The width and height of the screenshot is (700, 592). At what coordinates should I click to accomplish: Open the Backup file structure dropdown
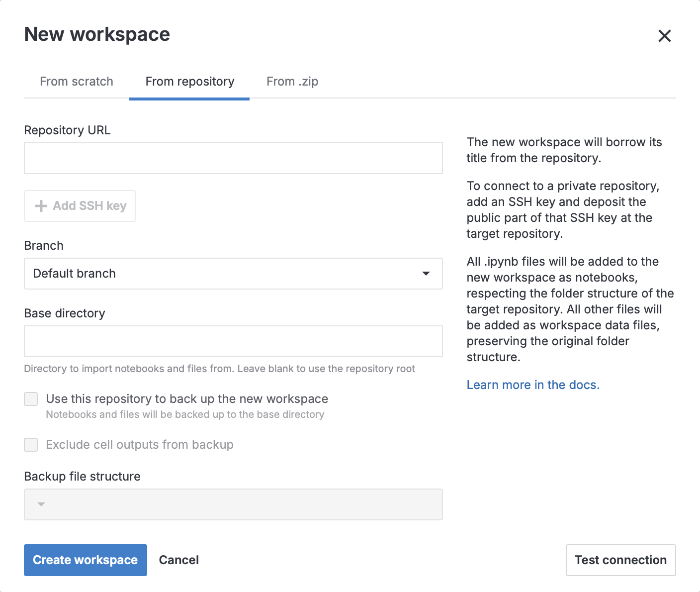tap(233, 504)
